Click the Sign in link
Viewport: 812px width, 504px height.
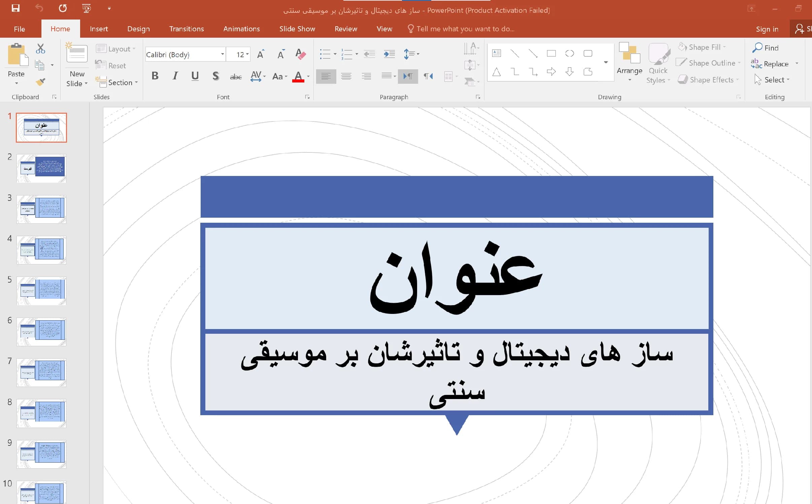(767, 29)
